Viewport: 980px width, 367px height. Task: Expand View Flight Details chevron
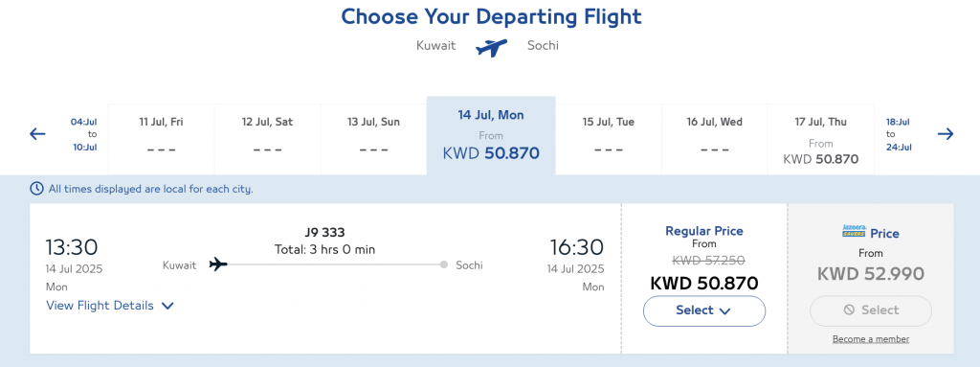coord(167,307)
